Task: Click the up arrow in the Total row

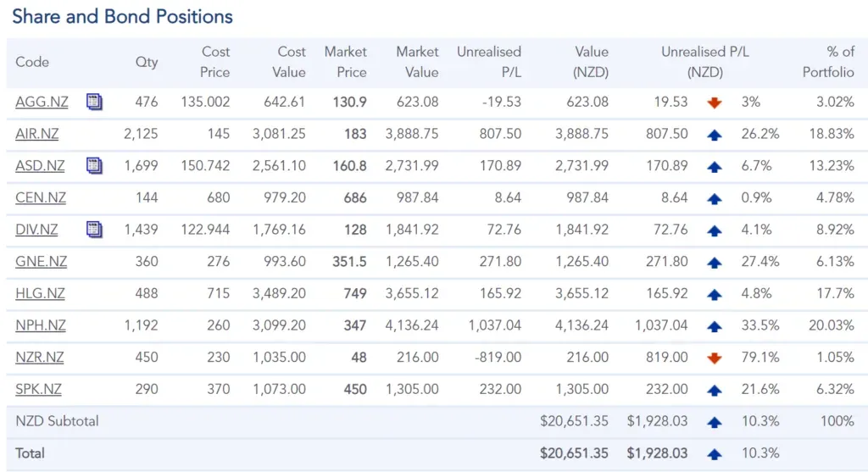Action: tap(714, 454)
